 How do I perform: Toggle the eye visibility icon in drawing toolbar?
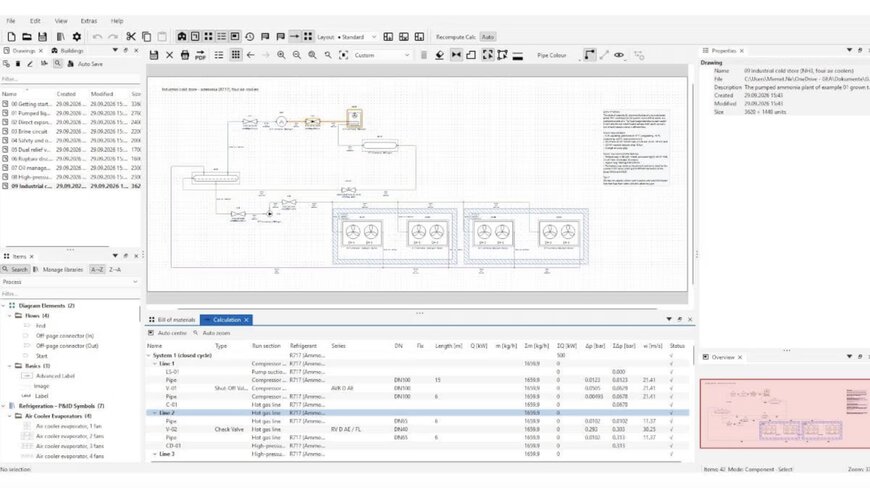click(x=619, y=55)
